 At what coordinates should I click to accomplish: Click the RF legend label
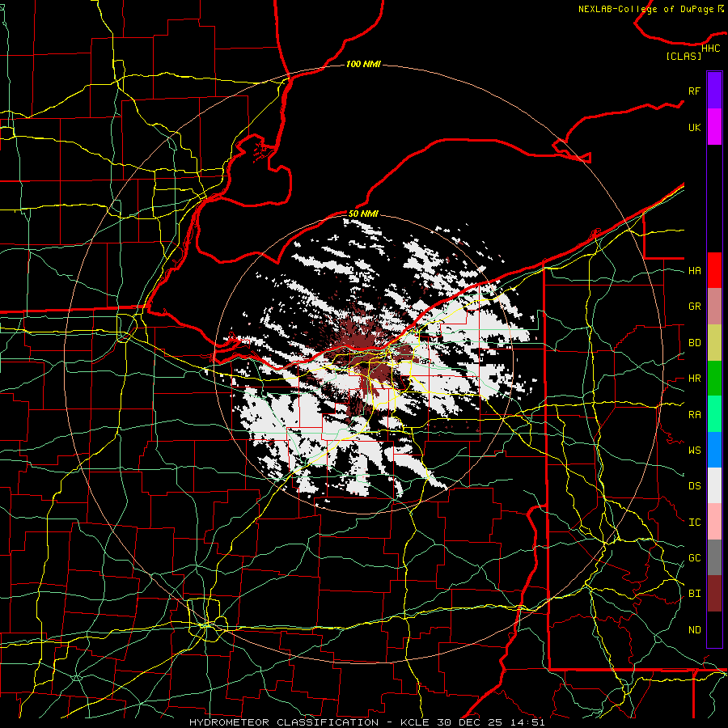pos(695,91)
